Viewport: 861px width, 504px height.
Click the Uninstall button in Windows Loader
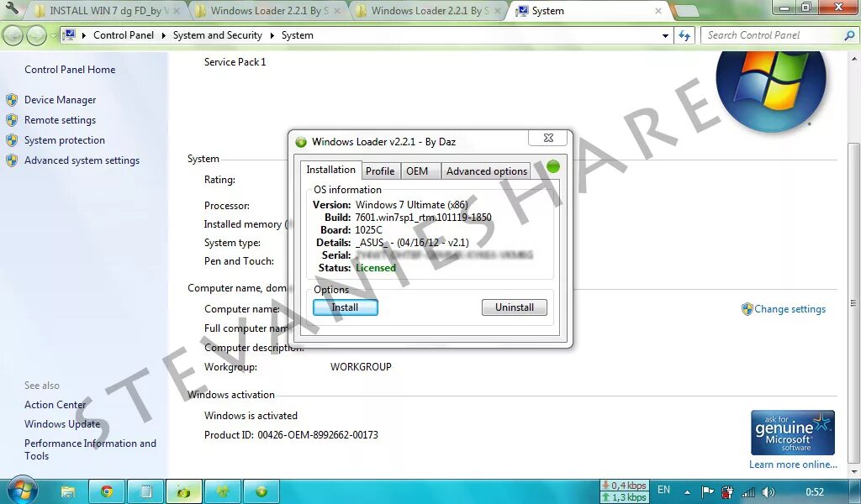click(x=515, y=307)
